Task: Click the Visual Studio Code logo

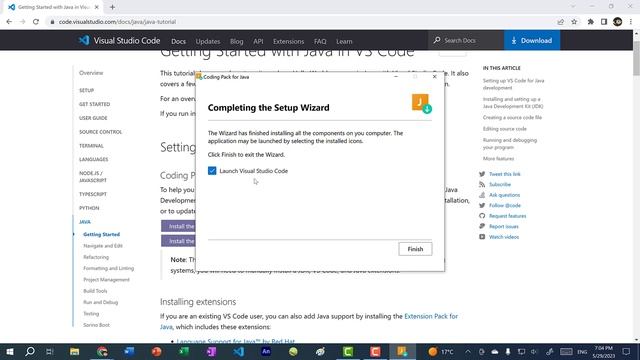Action: point(119,40)
